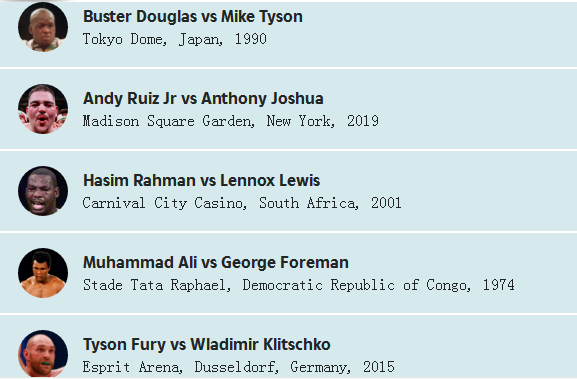This screenshot has height=379, width=577.
Task: Click the Andy Ruiz Jr vs Anthony Joshua heading
Action: click(x=203, y=99)
